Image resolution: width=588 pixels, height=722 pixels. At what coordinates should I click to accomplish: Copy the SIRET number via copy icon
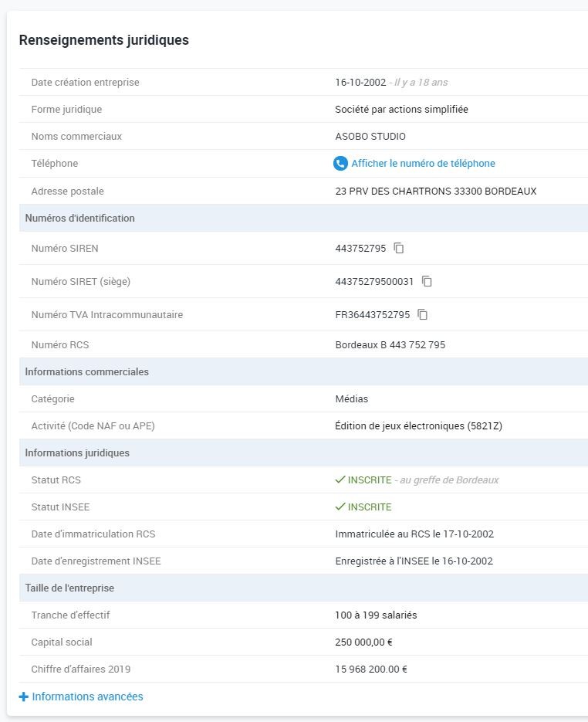click(x=427, y=281)
